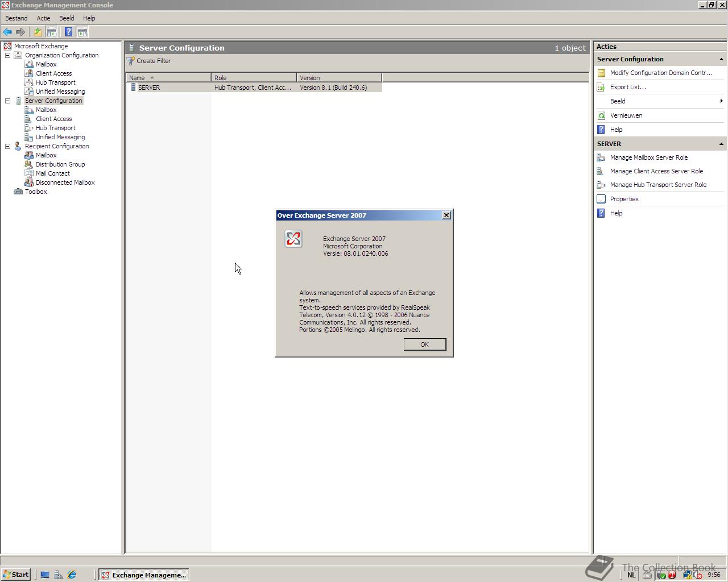Viewport: 728px width, 582px height.
Task: Click Manage Client Access Server Role action
Action: pos(656,171)
